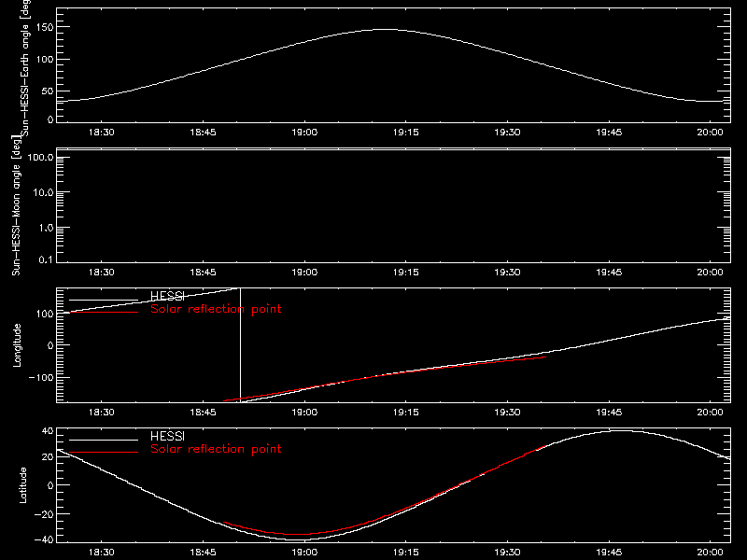Click '19:45' time label under Longitude plot
The width and height of the screenshot is (747, 560).
click(609, 413)
